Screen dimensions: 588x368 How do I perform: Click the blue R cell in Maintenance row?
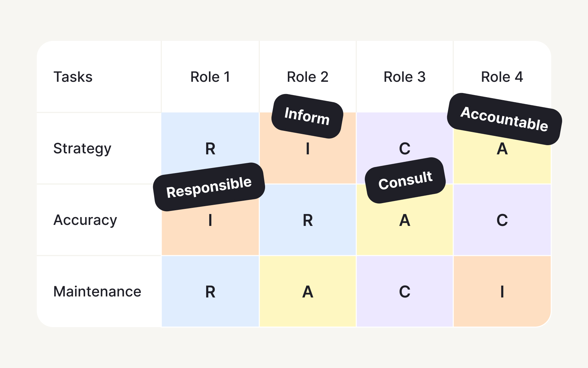(210, 292)
